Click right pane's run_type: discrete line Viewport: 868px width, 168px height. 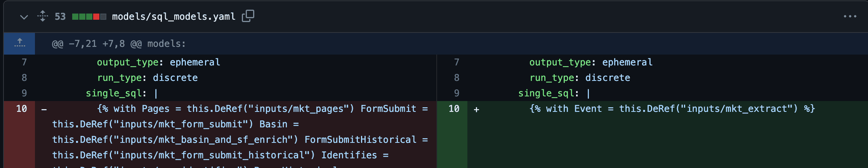pyautogui.click(x=580, y=78)
